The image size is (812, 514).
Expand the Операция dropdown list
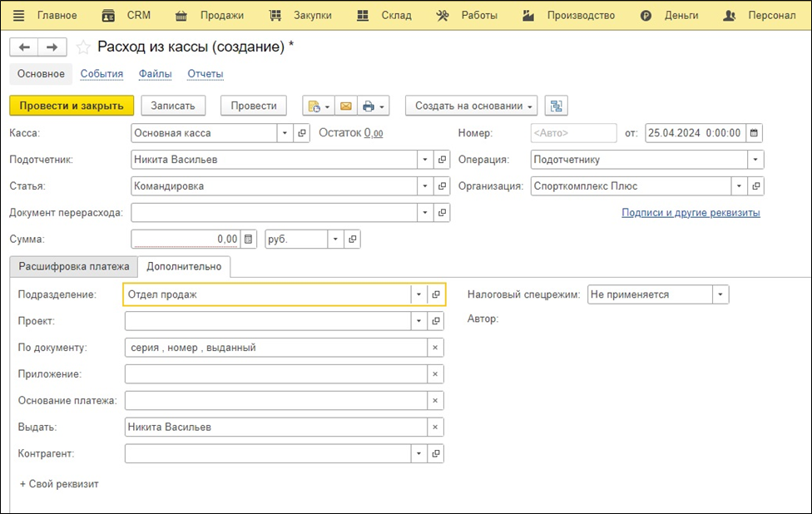[755, 160]
